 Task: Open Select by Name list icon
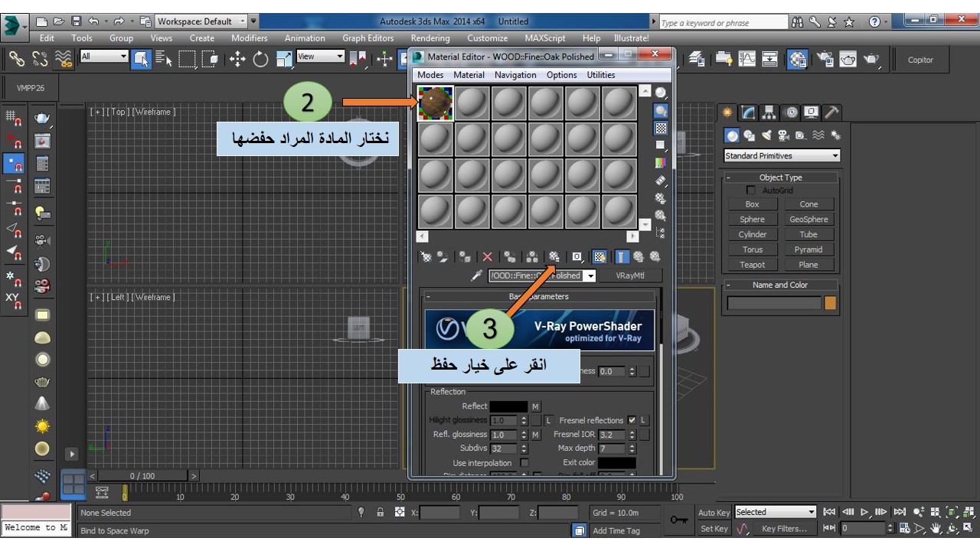164,59
